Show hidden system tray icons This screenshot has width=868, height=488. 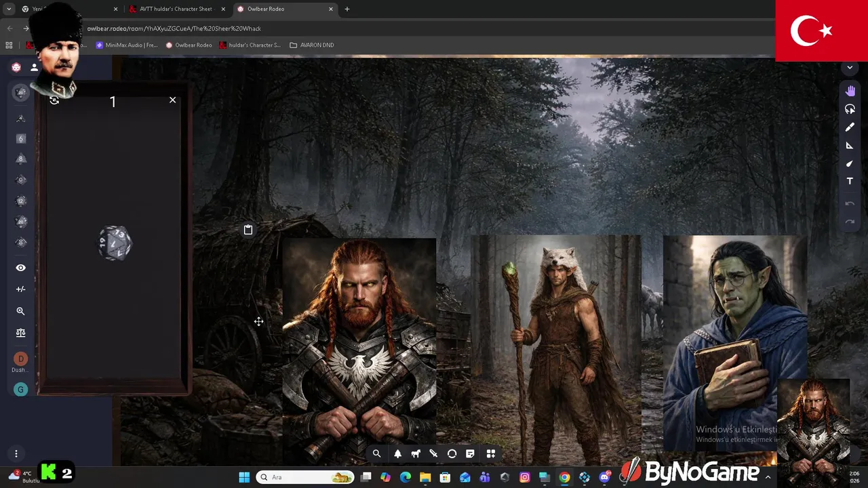click(x=768, y=477)
